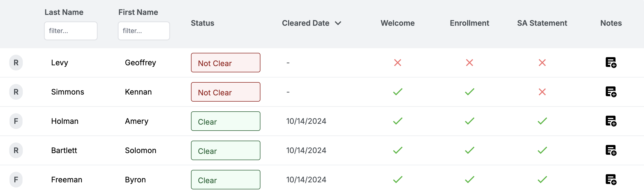Open Holman's Clear status dropdown
Screen dimensions: 644x194
pyautogui.click(x=225, y=121)
